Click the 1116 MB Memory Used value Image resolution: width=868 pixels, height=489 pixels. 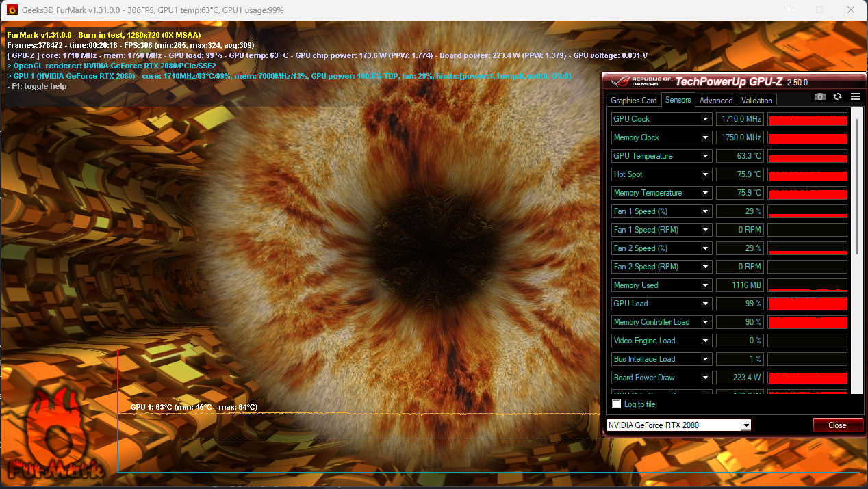click(x=739, y=285)
